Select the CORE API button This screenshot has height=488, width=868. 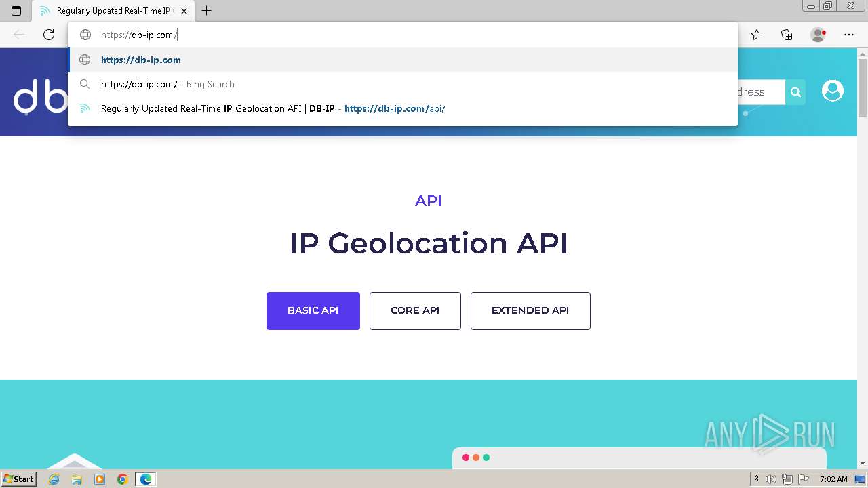point(415,311)
